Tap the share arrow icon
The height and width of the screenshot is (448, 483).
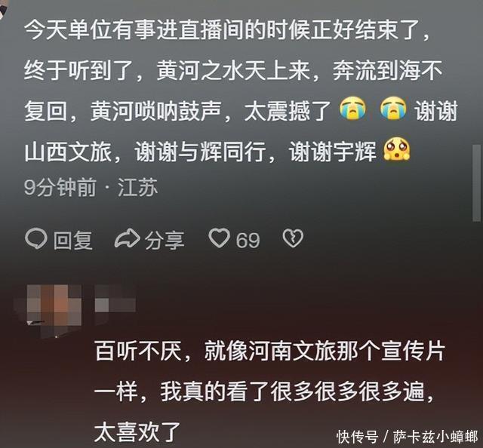[x=128, y=238]
